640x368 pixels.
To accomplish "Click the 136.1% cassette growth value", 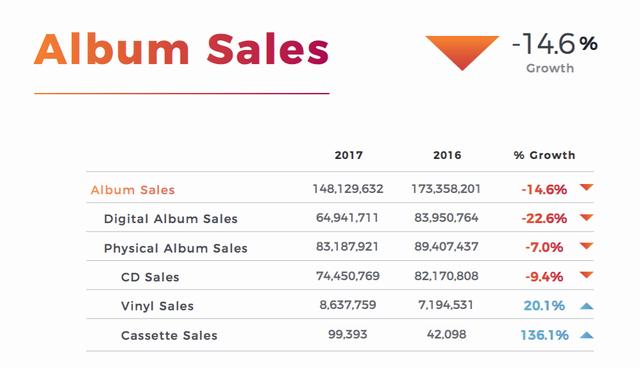I will 544,335.
